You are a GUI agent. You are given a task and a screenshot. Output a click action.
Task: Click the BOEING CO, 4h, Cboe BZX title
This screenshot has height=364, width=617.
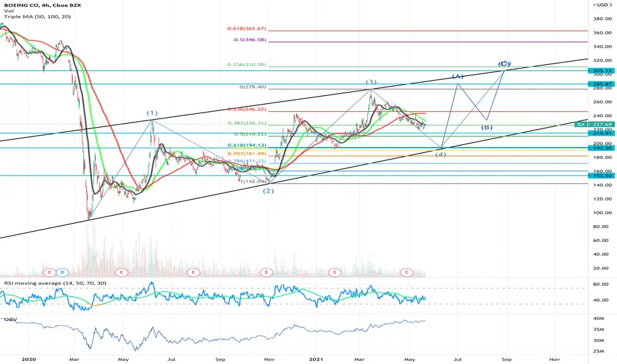click(x=41, y=5)
